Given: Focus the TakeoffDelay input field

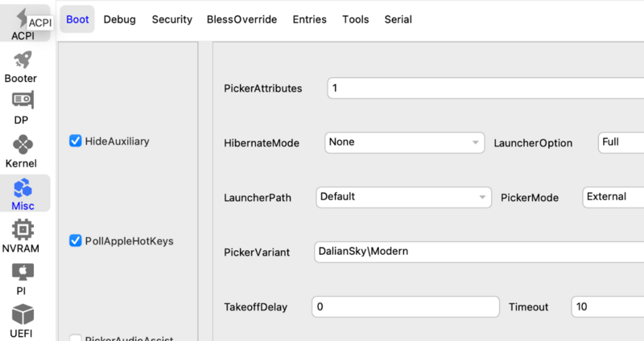Looking at the screenshot, I should pyautogui.click(x=406, y=307).
